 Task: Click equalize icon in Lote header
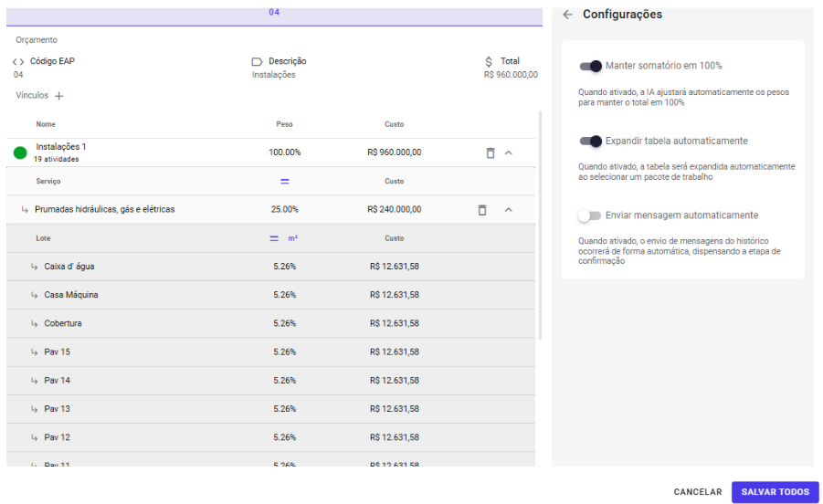[x=274, y=238]
